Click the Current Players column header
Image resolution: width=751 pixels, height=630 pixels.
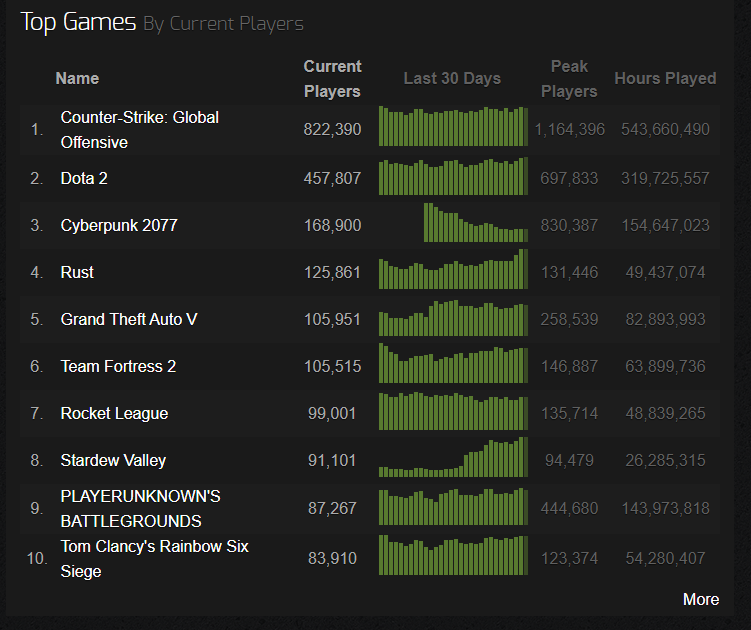[x=332, y=79]
